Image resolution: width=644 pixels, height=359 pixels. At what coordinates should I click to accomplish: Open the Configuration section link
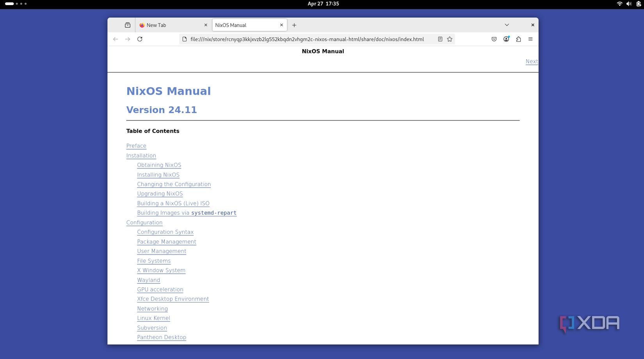click(144, 223)
